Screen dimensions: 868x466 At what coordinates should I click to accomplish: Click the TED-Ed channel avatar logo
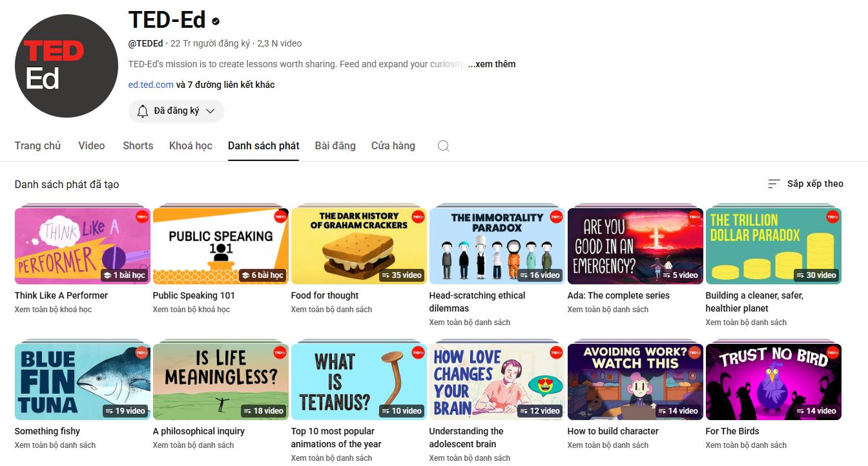pos(67,66)
